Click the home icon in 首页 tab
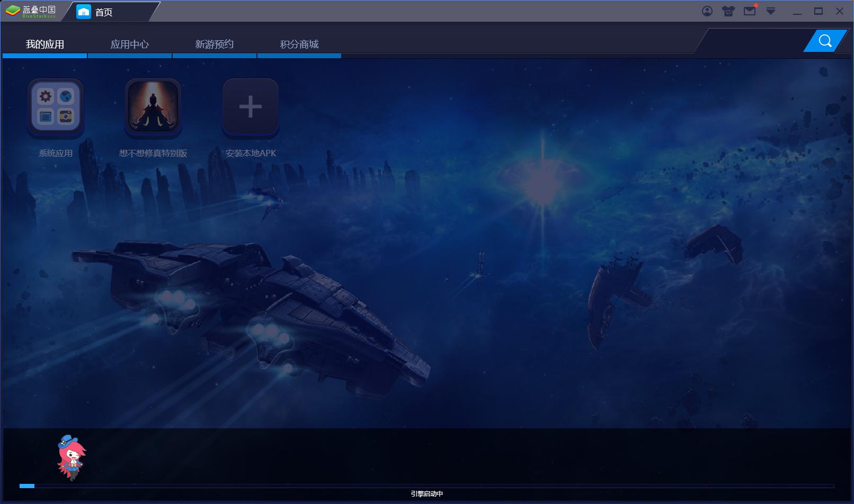854x504 pixels. [x=84, y=12]
